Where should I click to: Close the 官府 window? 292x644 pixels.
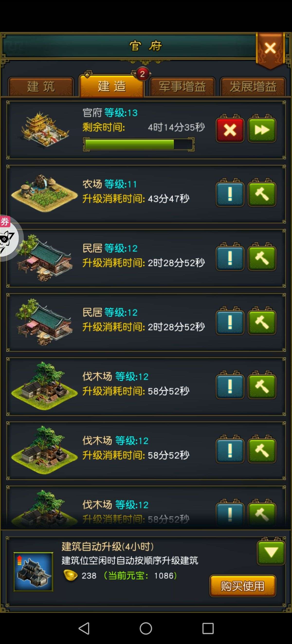270,48
